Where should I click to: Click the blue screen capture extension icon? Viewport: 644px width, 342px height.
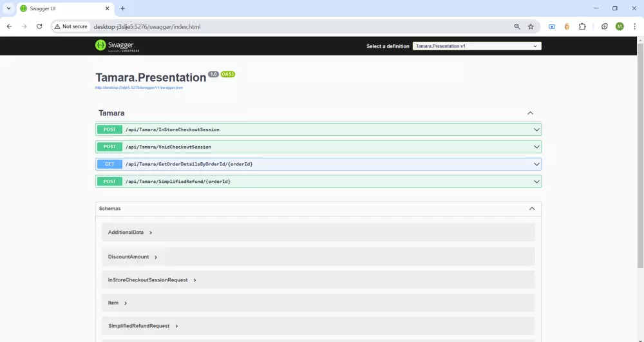point(552,26)
